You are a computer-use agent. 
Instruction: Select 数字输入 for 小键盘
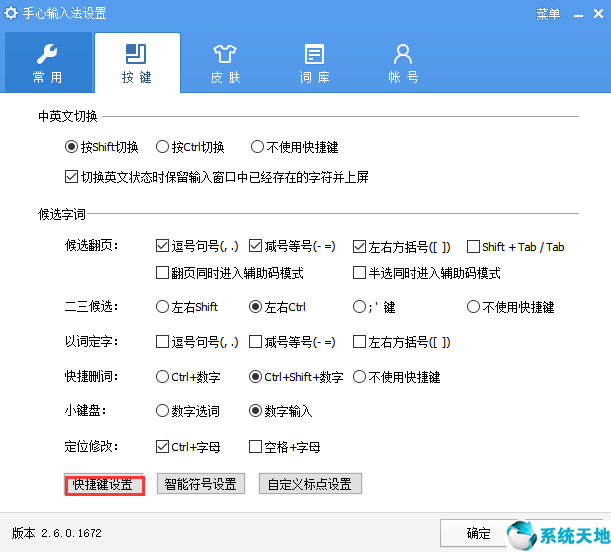coord(280,411)
